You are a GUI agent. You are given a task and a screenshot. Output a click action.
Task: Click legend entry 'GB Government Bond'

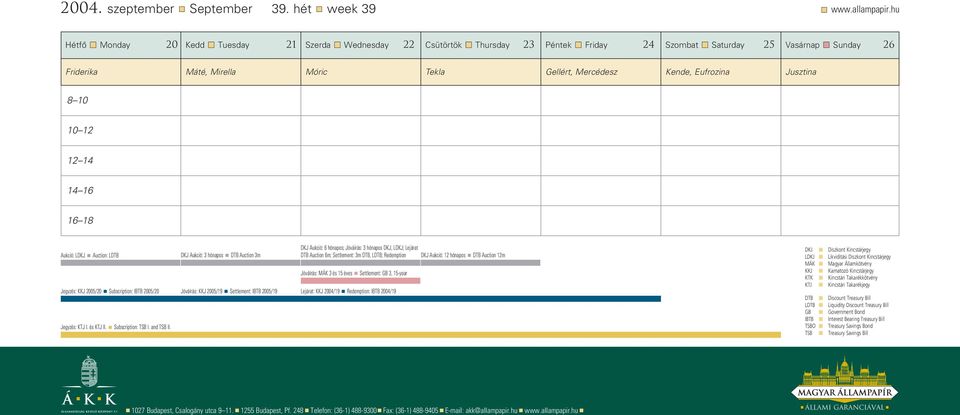point(834,312)
